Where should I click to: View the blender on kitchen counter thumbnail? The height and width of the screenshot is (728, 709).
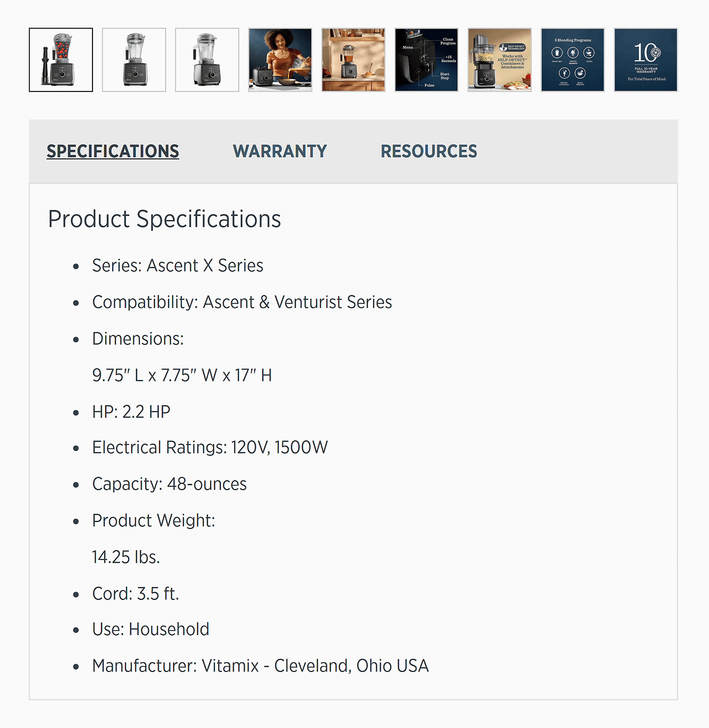click(x=353, y=60)
